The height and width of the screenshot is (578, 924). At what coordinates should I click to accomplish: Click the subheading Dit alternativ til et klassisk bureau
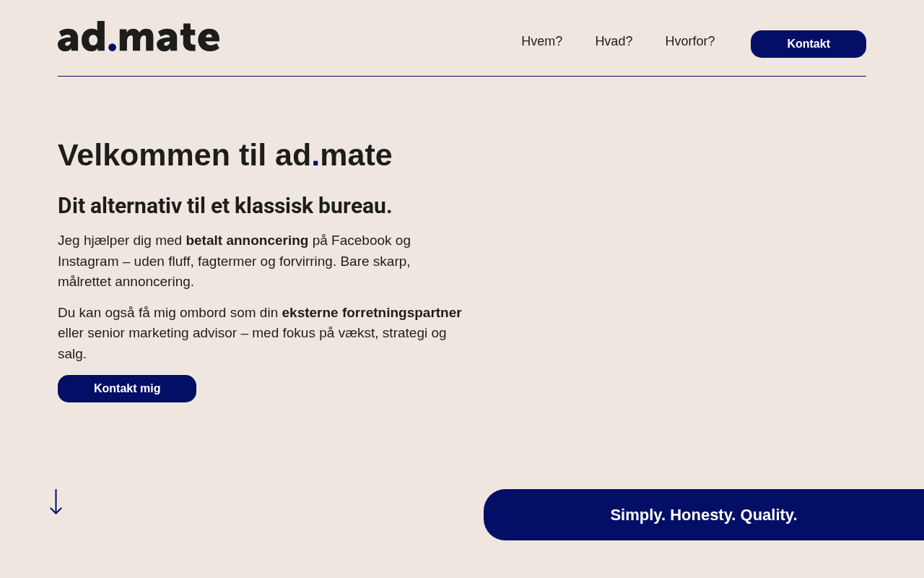225,206
